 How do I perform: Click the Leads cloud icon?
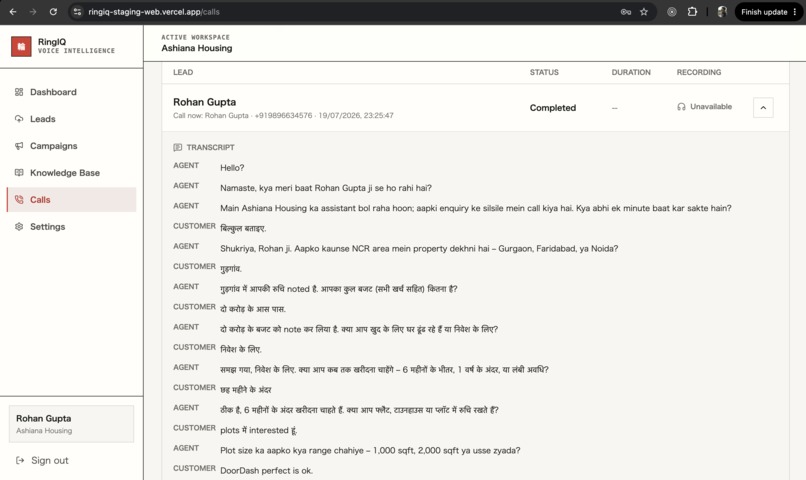pos(19,119)
